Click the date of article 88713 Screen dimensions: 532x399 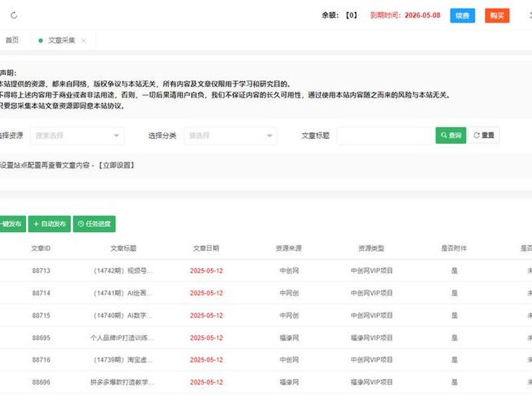206,271
